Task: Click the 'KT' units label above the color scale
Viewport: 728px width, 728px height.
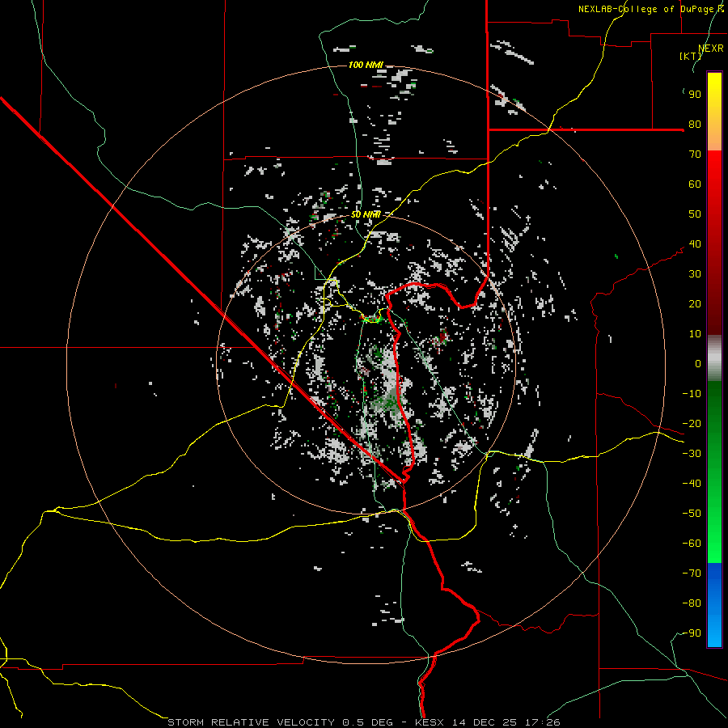Action: click(691, 56)
